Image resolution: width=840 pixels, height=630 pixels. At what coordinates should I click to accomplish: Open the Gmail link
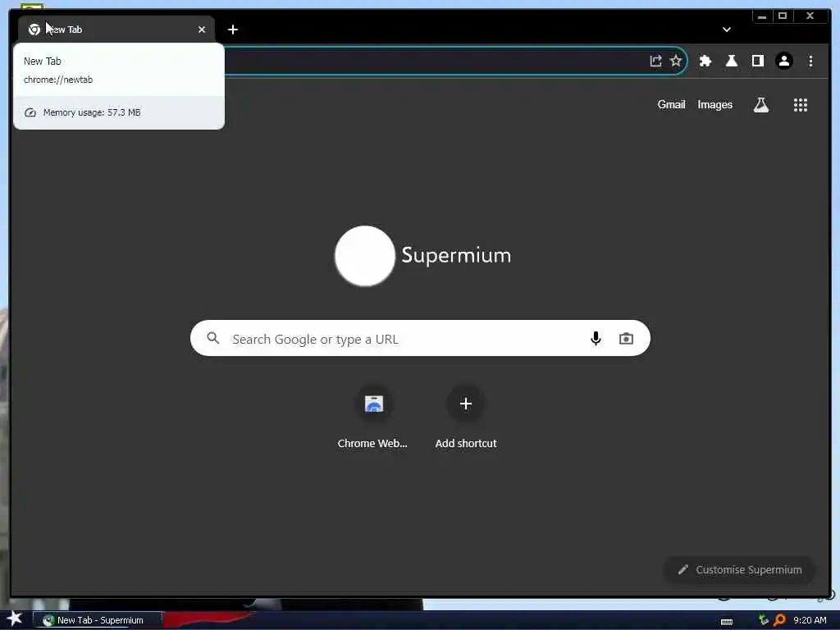click(671, 104)
